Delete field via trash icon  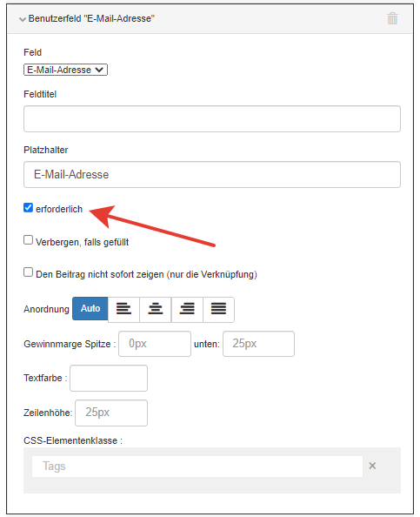(x=392, y=18)
